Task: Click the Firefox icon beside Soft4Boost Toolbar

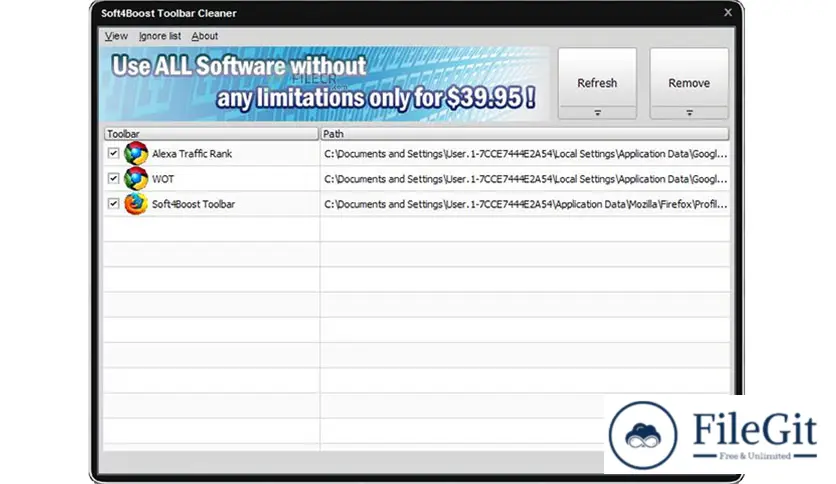Action: click(136, 204)
